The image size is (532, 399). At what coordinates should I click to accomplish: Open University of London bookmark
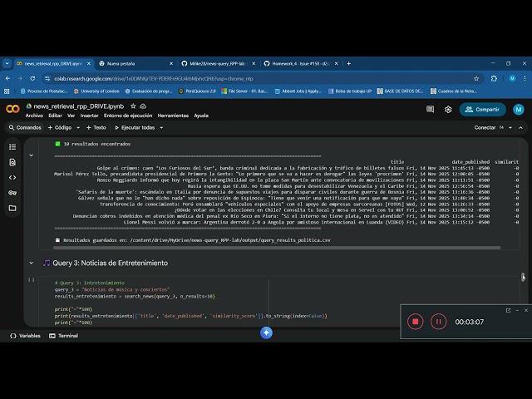coord(96,91)
